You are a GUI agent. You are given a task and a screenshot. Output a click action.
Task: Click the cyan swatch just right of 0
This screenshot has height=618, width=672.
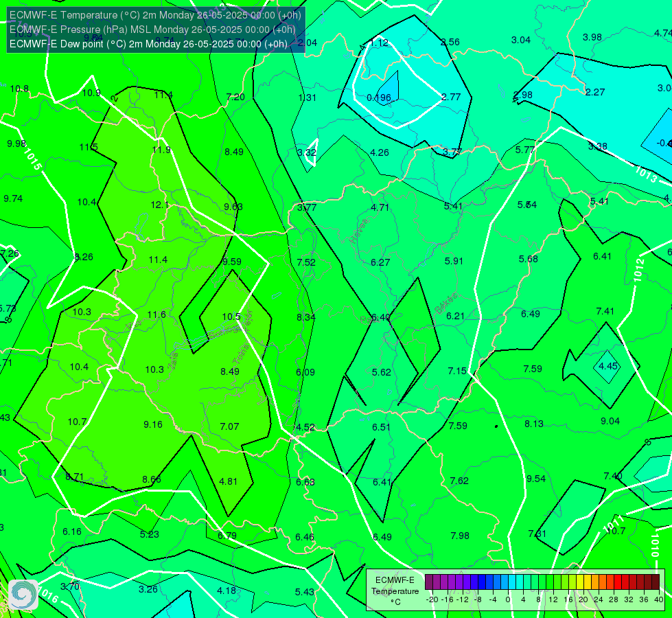point(511,582)
